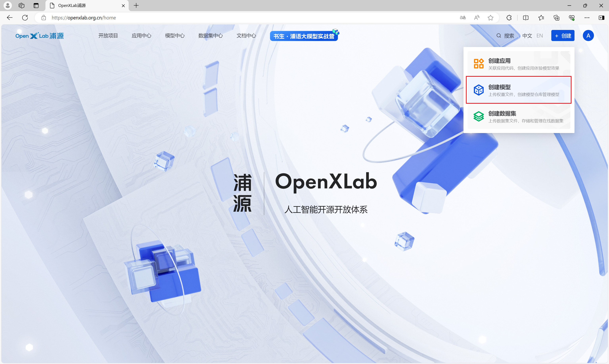Click the OpenXLab 浦源 logo
This screenshot has width=609, height=364.
pyautogui.click(x=39, y=36)
